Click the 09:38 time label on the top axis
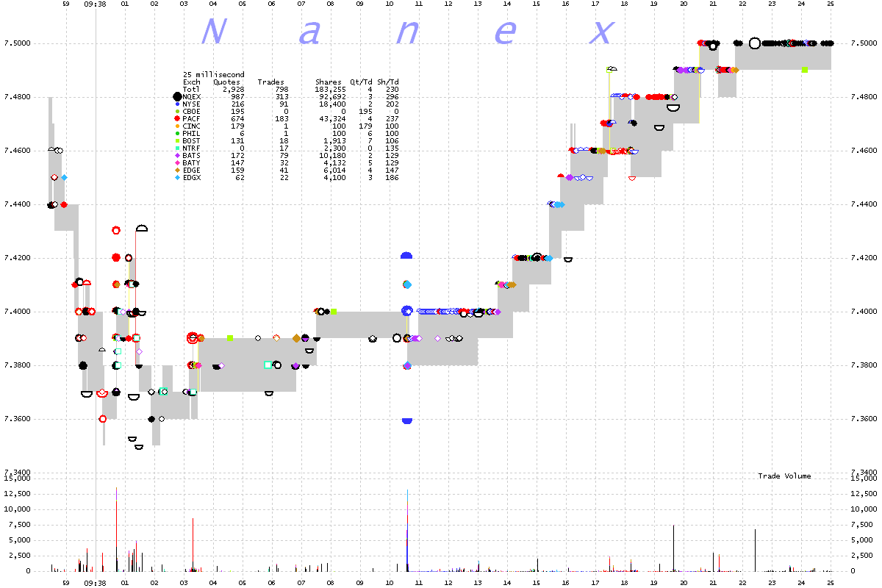 95,4
